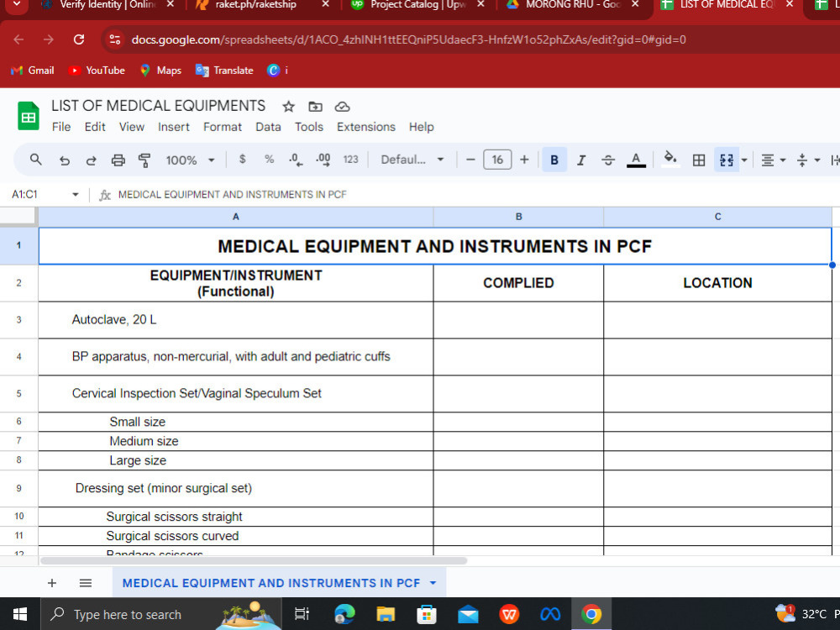Expand the merge type dropdown arrow

(744, 160)
